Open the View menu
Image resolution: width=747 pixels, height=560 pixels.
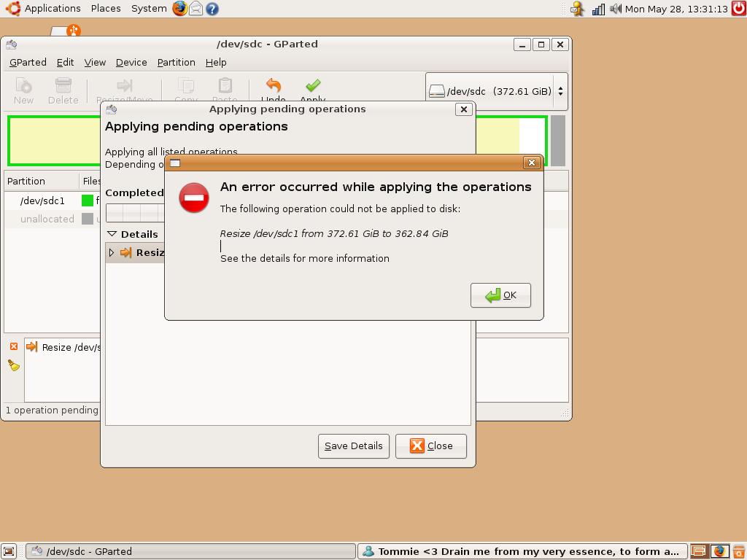click(x=95, y=63)
